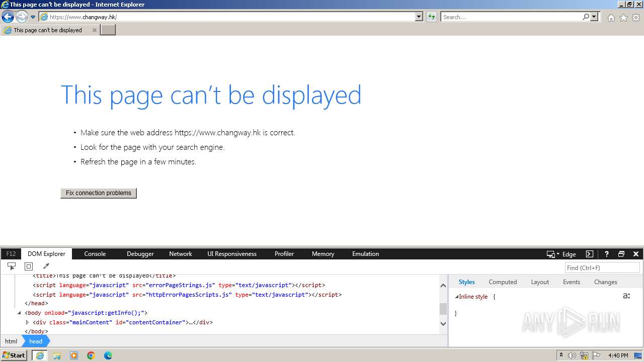Image resolution: width=644 pixels, height=362 pixels.
Task: Toggle pseudo-class states with the a: icon
Action: (626, 296)
